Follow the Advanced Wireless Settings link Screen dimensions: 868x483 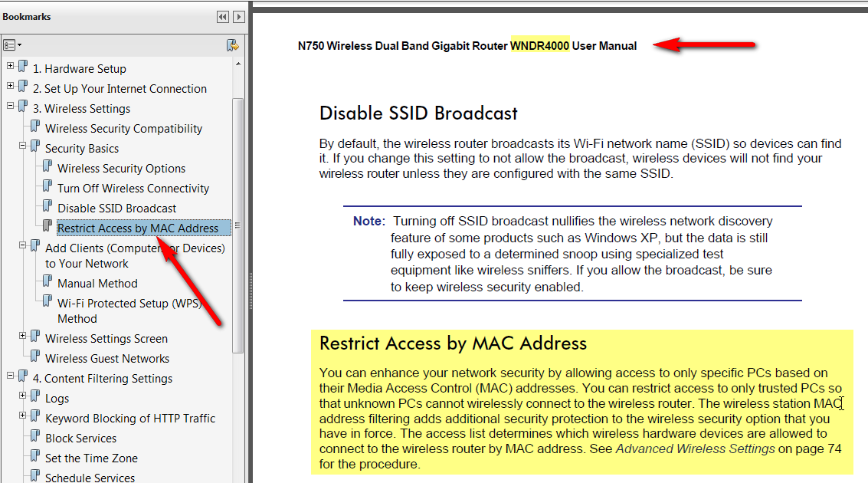point(696,449)
